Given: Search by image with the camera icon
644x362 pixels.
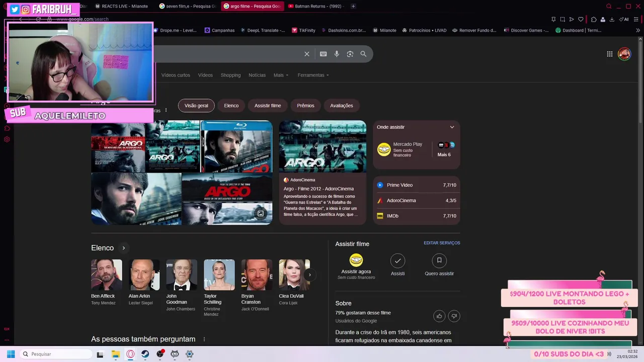Looking at the screenshot, I should pyautogui.click(x=350, y=54).
